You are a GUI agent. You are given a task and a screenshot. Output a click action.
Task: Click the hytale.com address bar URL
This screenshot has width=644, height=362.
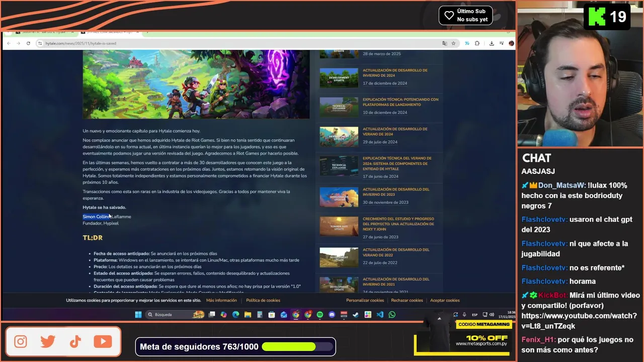pyautogui.click(x=80, y=43)
